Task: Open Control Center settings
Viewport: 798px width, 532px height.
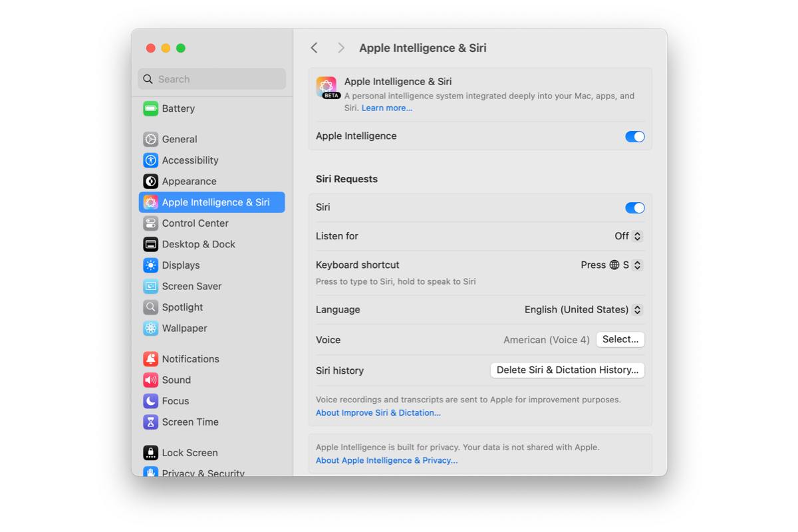Action: pos(211,223)
